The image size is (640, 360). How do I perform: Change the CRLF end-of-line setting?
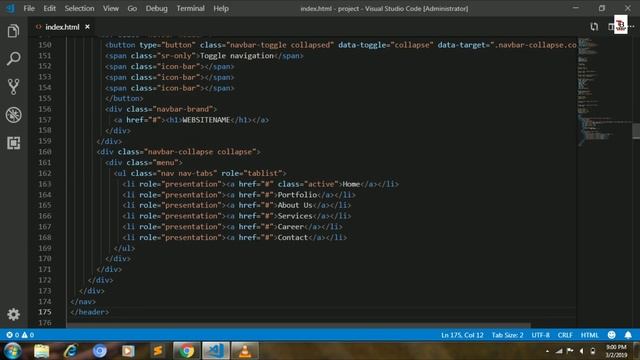click(x=565, y=335)
